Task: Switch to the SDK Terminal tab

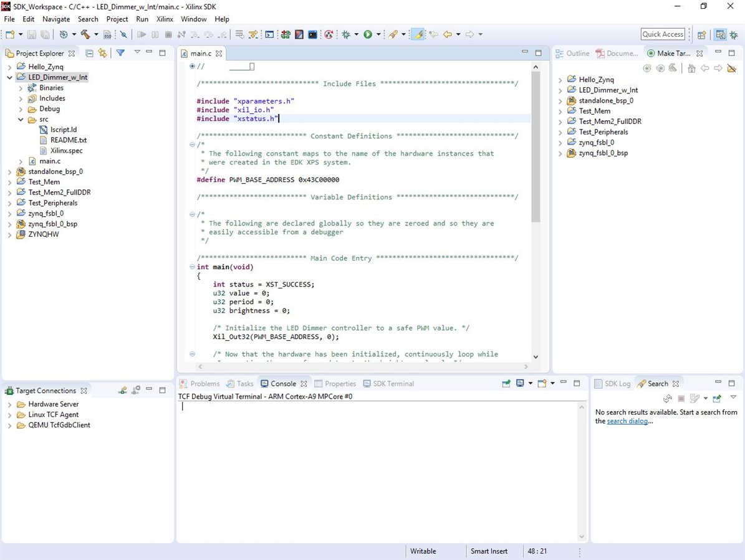Action: point(393,384)
